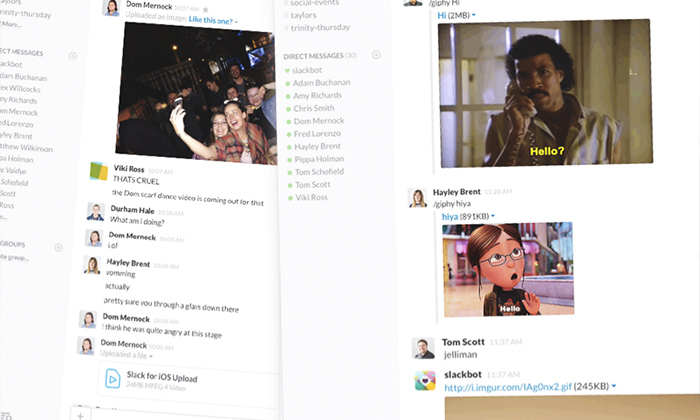Screen dimensions: 700x420
Task: Click Tom Scott's name in right chat
Action: coord(463,342)
